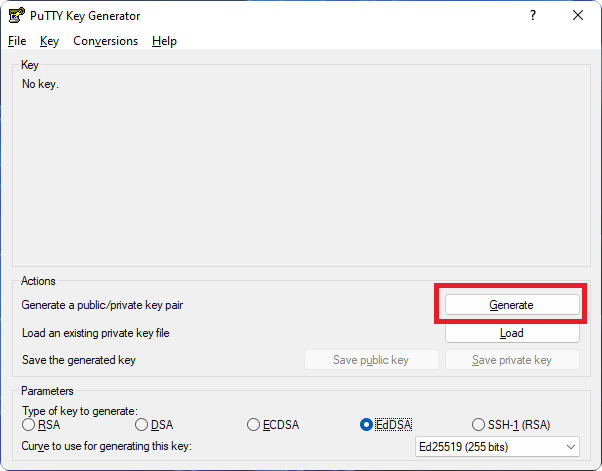Click the Generate button
The height and width of the screenshot is (471, 602).
512,305
